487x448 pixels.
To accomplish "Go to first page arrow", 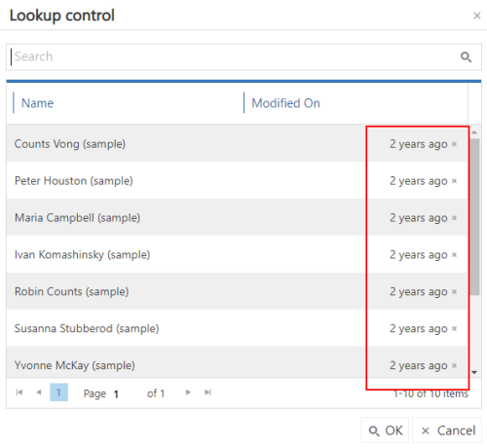I will [x=19, y=392].
